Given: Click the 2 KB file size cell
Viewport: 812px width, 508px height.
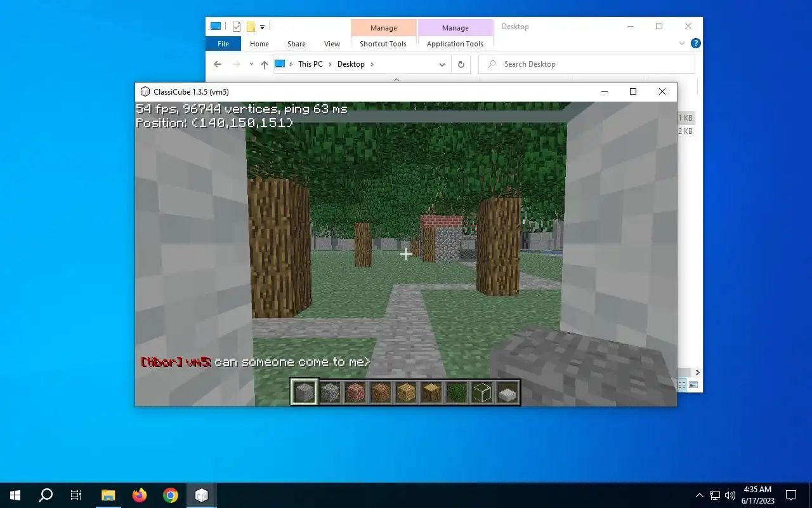Looking at the screenshot, I should click(685, 131).
